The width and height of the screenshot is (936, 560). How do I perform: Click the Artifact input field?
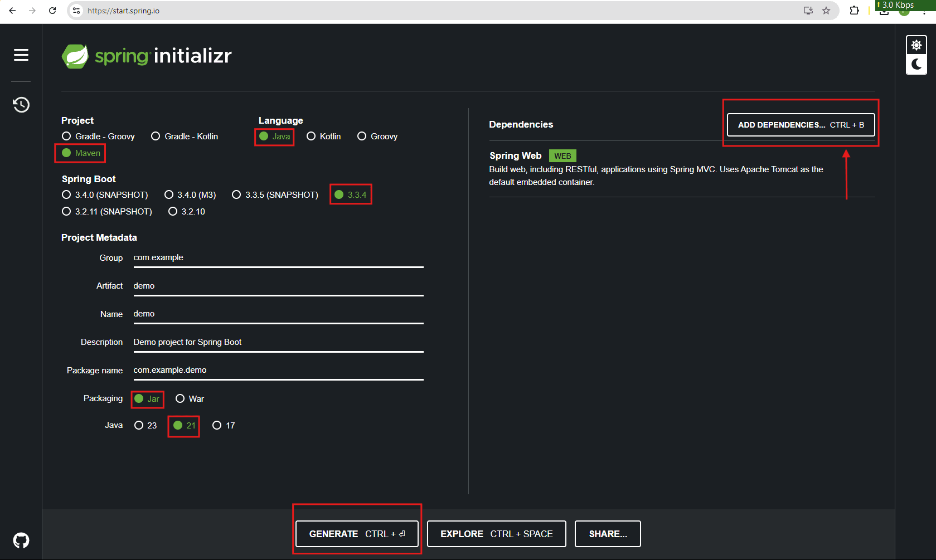[278, 286]
